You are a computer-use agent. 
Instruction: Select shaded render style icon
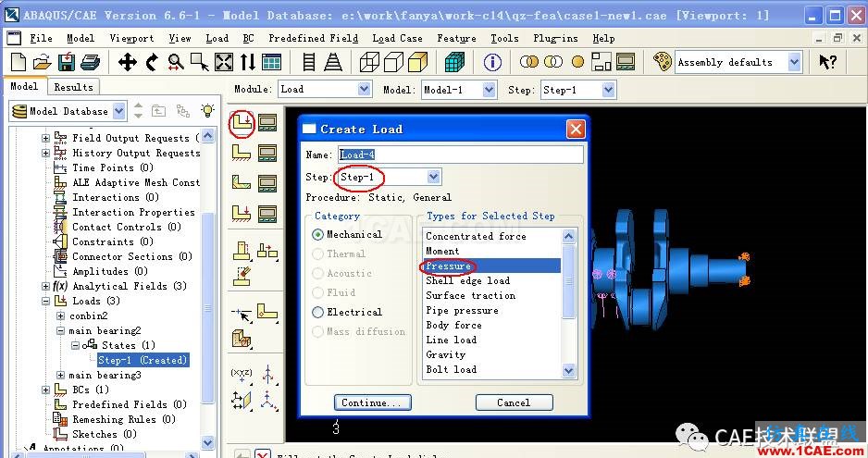[418, 62]
